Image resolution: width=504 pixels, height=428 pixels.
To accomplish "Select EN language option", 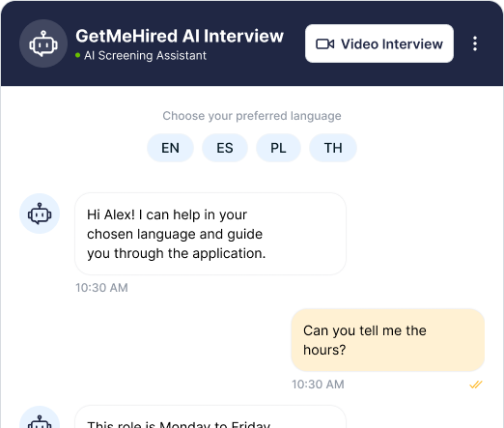I will click(x=170, y=148).
